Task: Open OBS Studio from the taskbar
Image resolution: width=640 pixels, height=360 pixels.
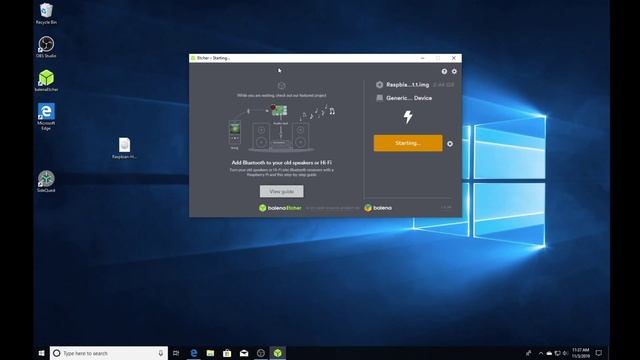Action: point(261,353)
